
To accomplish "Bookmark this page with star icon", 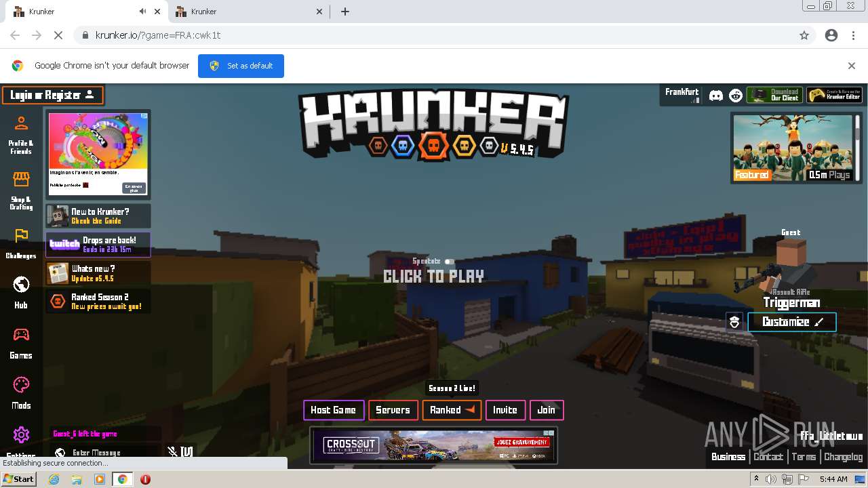I will 804,35.
